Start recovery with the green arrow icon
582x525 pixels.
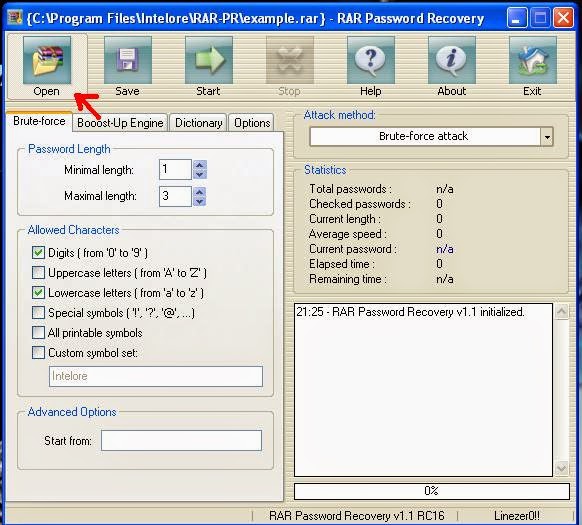209,60
